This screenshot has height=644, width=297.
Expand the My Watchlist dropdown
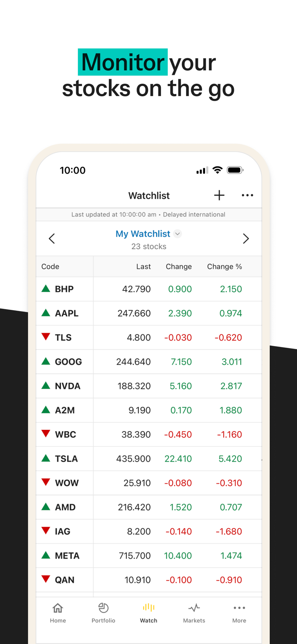(178, 234)
